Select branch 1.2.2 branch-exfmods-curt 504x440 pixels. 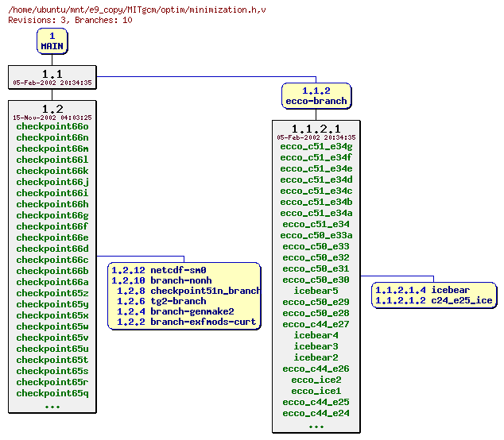click(186, 322)
